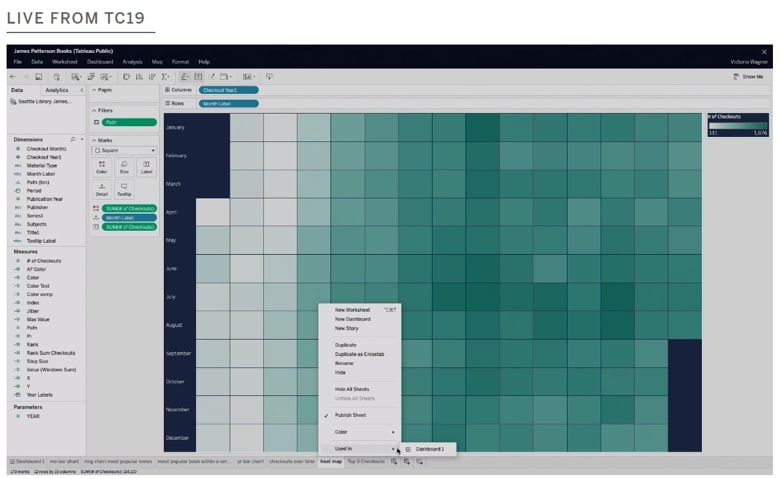
Task: Click the sort ascending toolbar icon
Action: coord(139,77)
